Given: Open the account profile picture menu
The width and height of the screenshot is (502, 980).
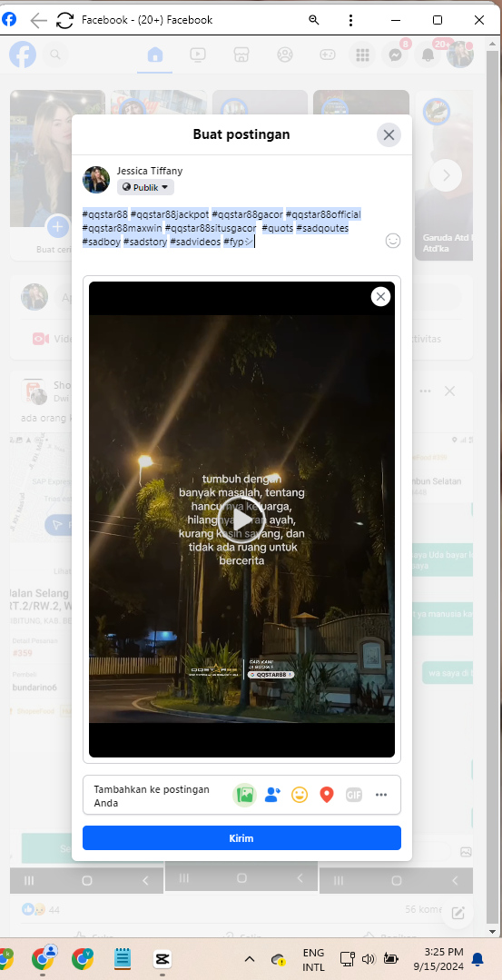Looking at the screenshot, I should coord(460,55).
